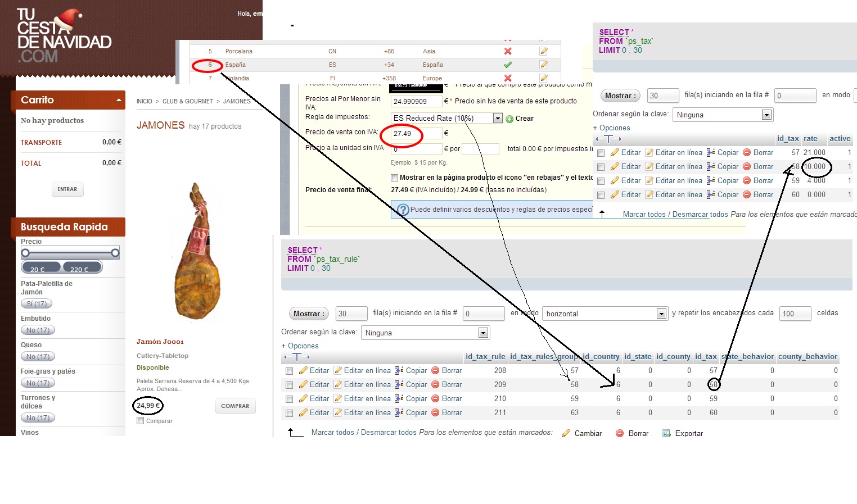Sort by the active column header

840,139
